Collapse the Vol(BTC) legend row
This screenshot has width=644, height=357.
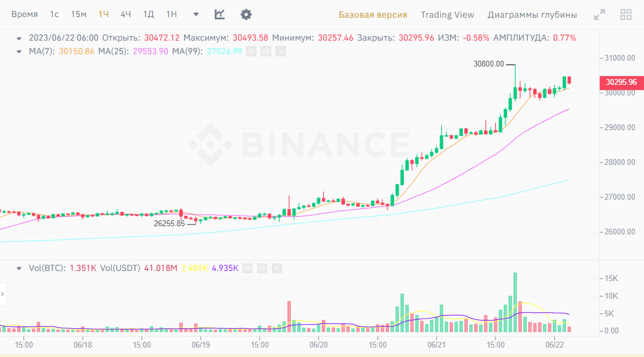click(x=20, y=268)
